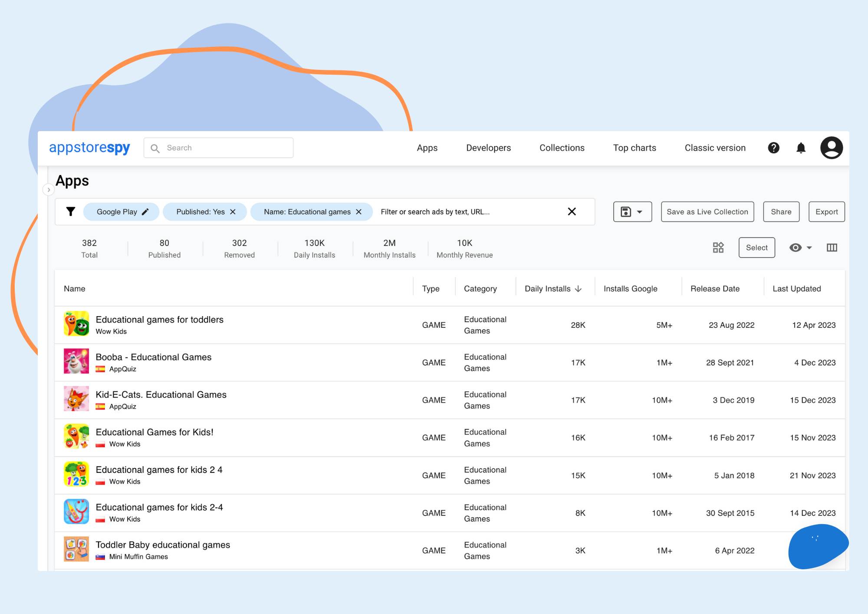Open the help question mark icon
This screenshot has width=868, height=614.
[x=773, y=148]
